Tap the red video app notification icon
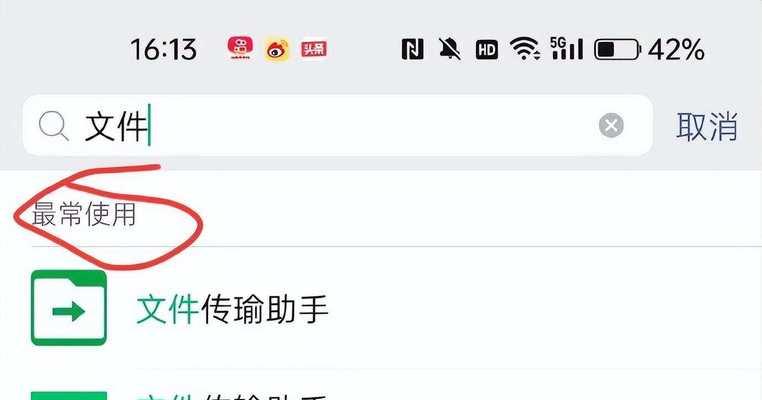The width and height of the screenshot is (762, 400). point(240,48)
